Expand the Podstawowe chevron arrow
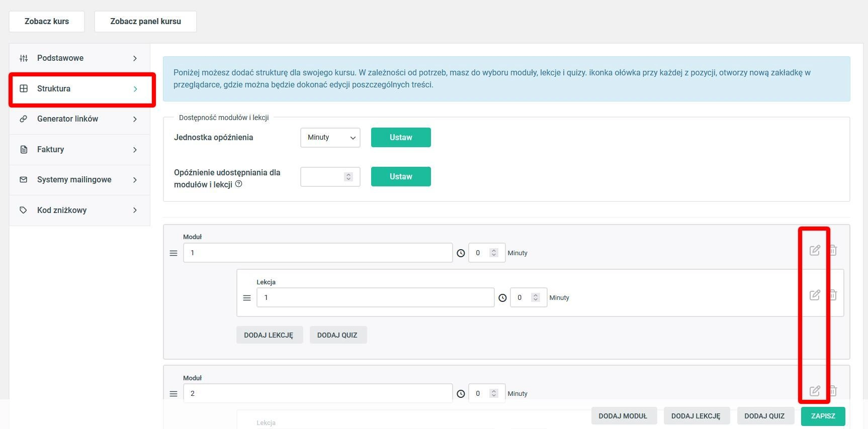This screenshot has width=868, height=429. [x=135, y=58]
